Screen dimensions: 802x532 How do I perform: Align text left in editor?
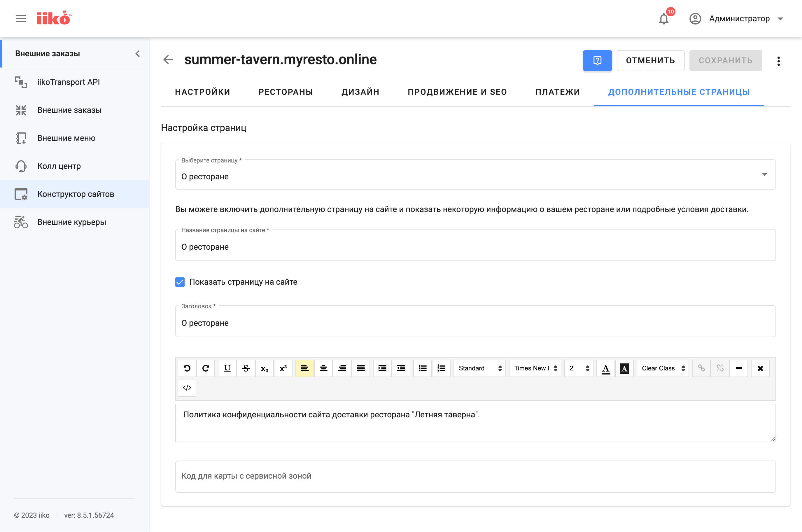pos(305,368)
